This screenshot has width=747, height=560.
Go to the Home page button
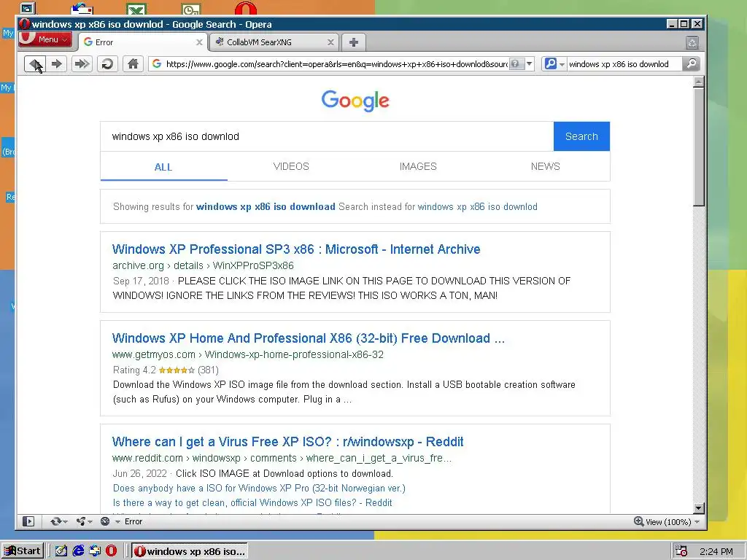pyautogui.click(x=133, y=64)
